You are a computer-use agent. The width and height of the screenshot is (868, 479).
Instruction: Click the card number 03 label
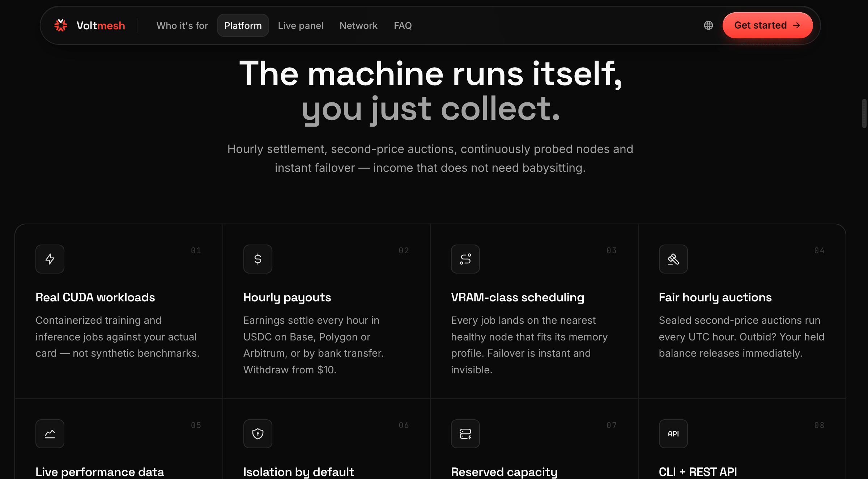click(612, 250)
